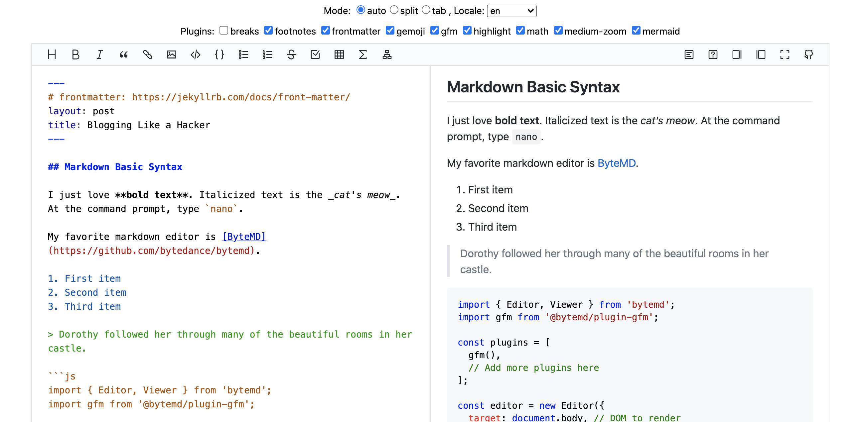This screenshot has height=422, width=868.
Task: Toggle fullscreen mode in the editor
Action: [x=785, y=54]
